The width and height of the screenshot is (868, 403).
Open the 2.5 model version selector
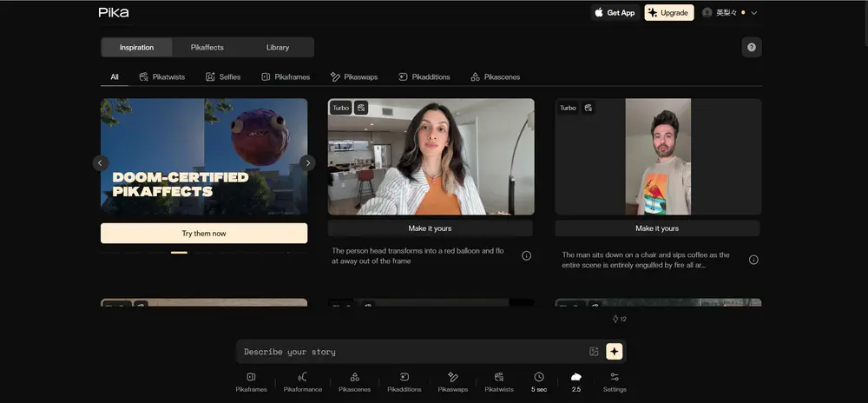click(576, 382)
